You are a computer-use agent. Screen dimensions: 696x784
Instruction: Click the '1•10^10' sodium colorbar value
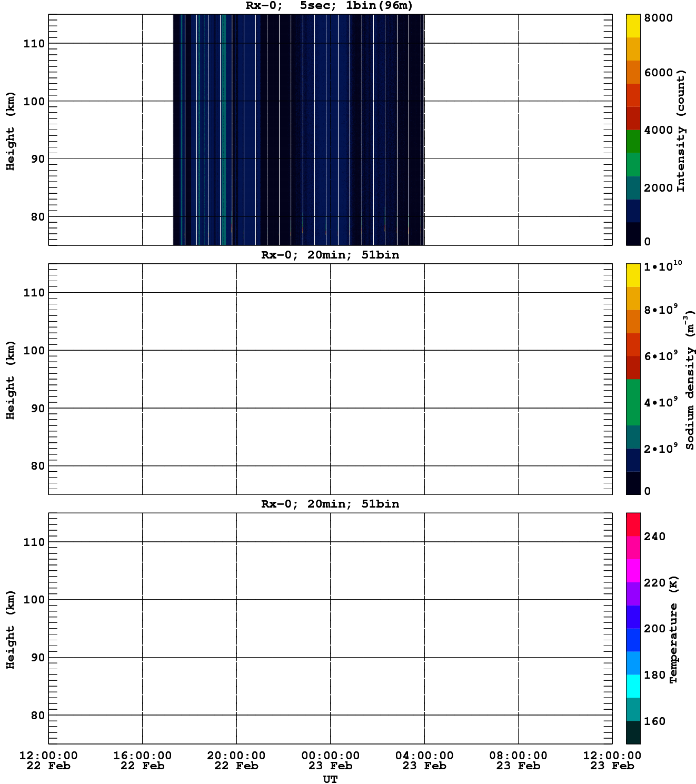coord(663,266)
